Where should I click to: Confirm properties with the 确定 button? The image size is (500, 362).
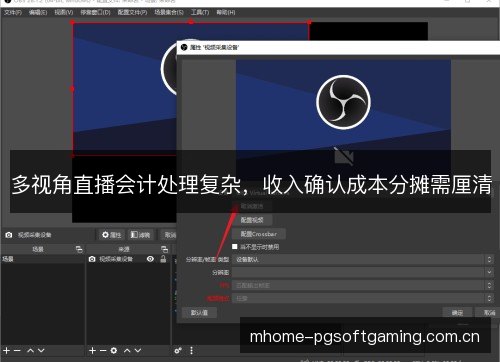click(x=457, y=313)
